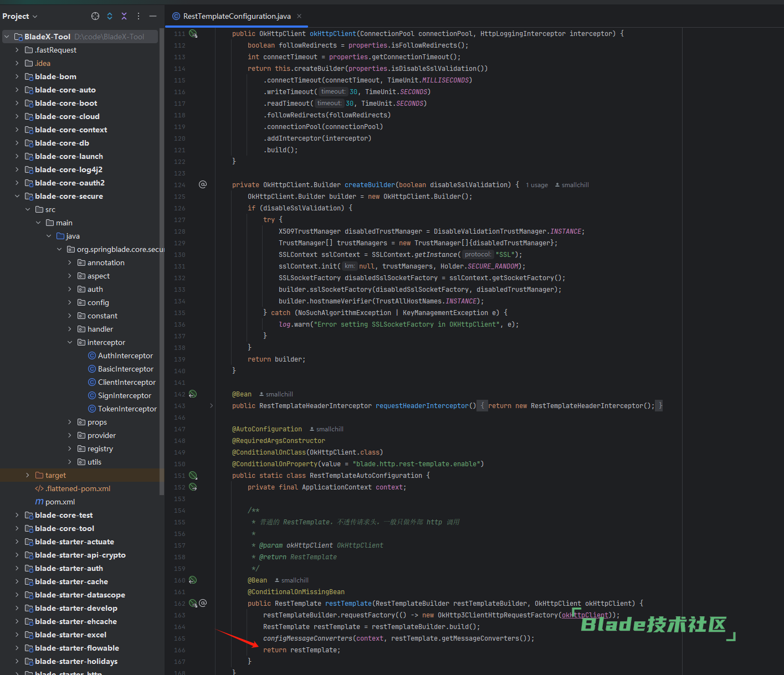This screenshot has width=784, height=675.
Task: Expand folded method body on line 143
Action: (211, 406)
